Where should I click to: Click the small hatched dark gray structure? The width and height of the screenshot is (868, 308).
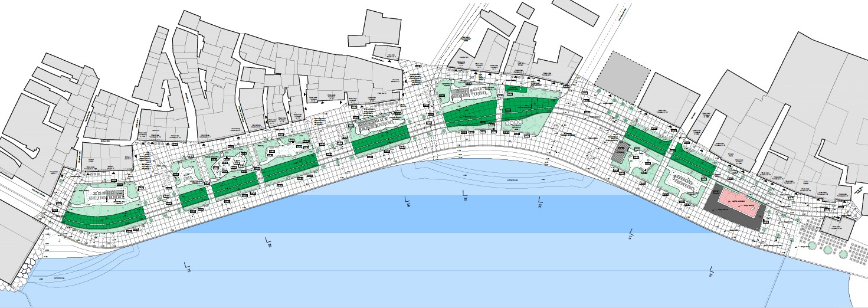(x=621, y=152)
